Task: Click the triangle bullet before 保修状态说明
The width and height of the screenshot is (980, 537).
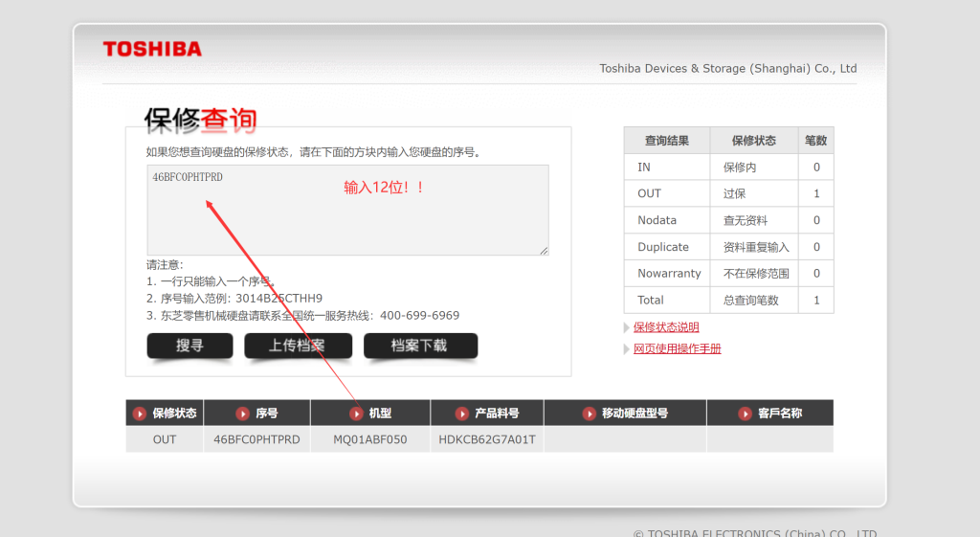Action: [x=627, y=327]
